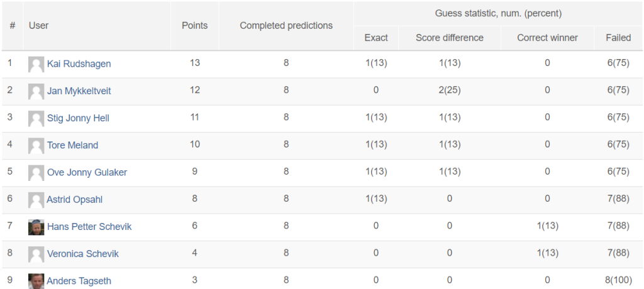
Task: Visit Veronica Schevik's profile
Action: (x=82, y=254)
